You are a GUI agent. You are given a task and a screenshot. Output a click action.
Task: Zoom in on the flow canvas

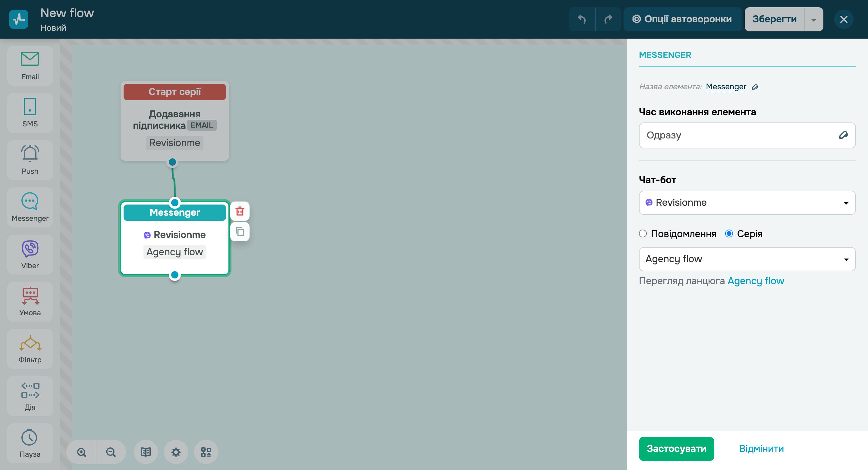pyautogui.click(x=82, y=452)
